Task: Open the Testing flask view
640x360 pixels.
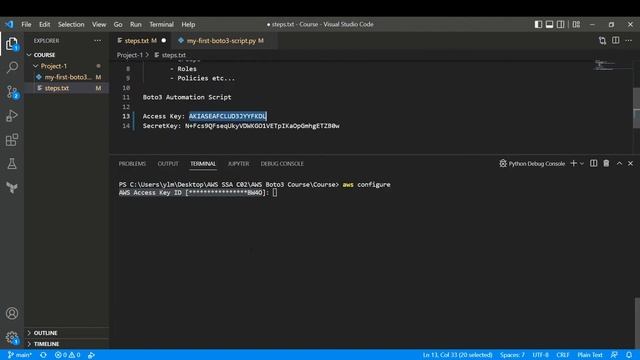Action: tap(12, 164)
